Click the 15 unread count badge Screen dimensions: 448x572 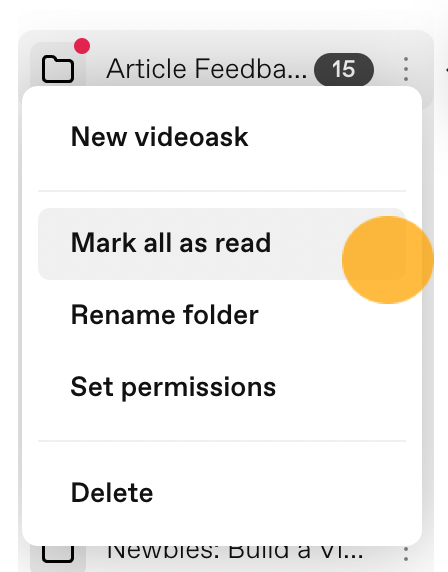click(344, 69)
